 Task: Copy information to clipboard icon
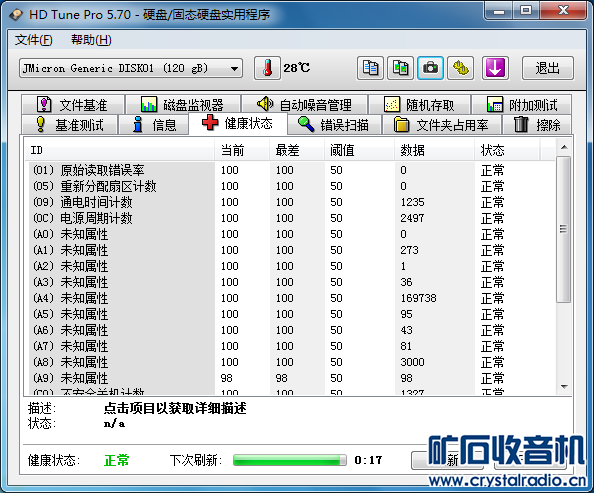(370, 68)
